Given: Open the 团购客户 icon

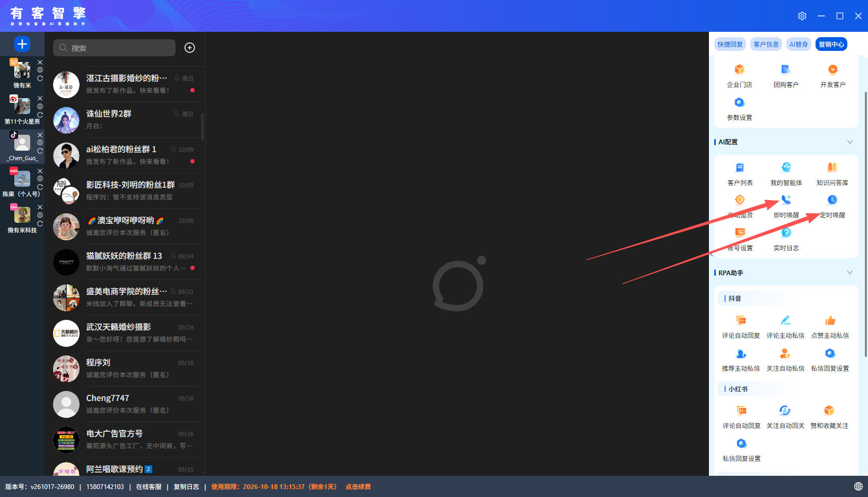Looking at the screenshot, I should pyautogui.click(x=786, y=70).
